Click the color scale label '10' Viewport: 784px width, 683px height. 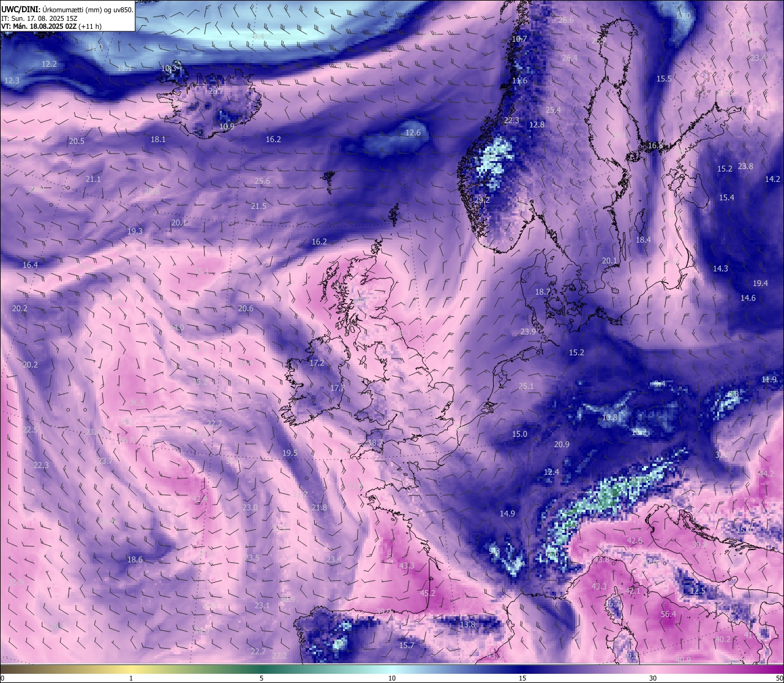pos(392,678)
